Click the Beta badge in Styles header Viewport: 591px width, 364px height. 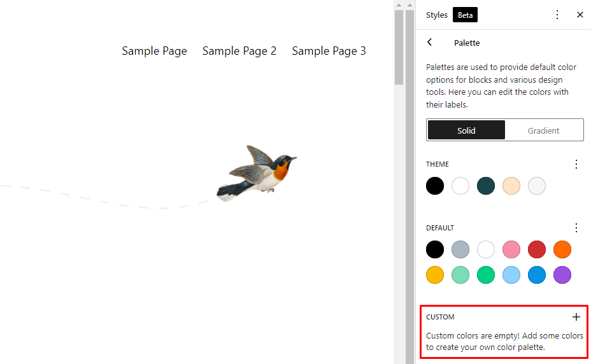(x=465, y=15)
